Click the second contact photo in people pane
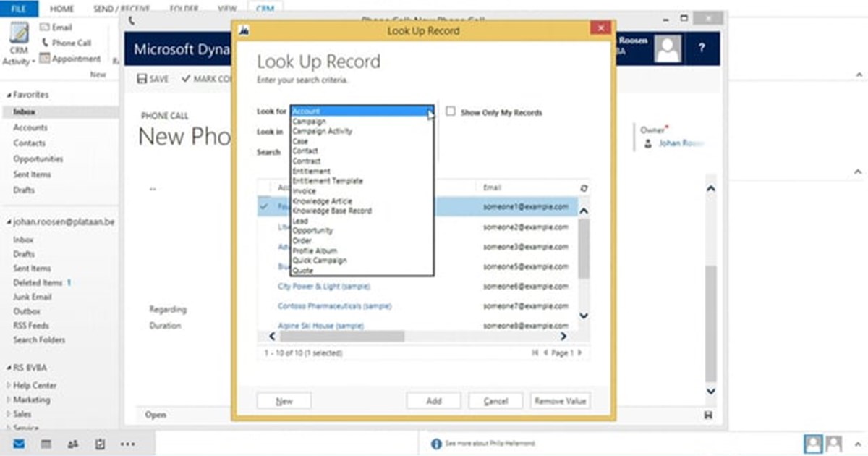Image resolution: width=868 pixels, height=456 pixels. pyautogui.click(x=835, y=444)
